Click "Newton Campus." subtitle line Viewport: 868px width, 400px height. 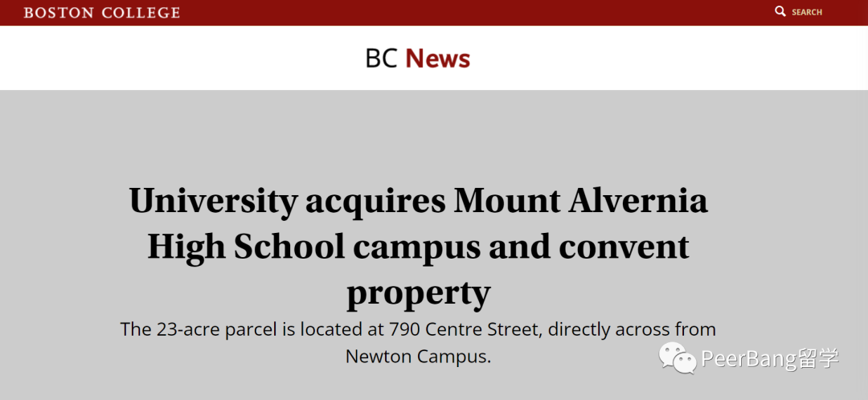[419, 357]
